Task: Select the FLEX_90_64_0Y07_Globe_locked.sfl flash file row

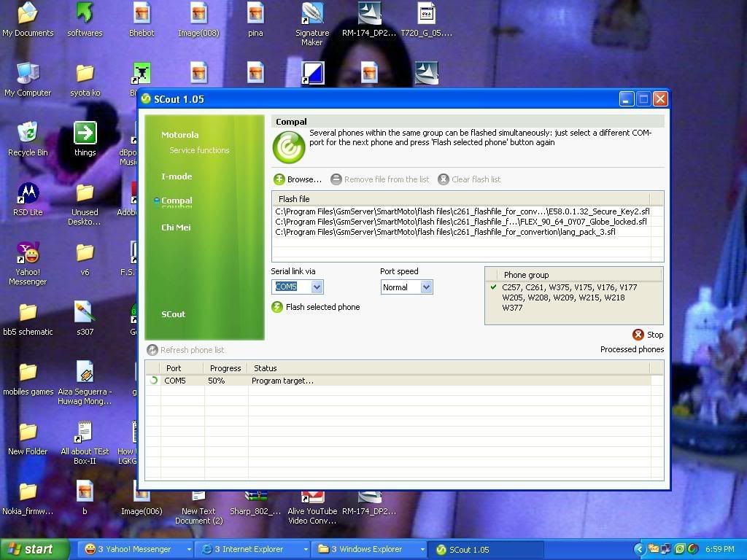Action: click(x=461, y=222)
